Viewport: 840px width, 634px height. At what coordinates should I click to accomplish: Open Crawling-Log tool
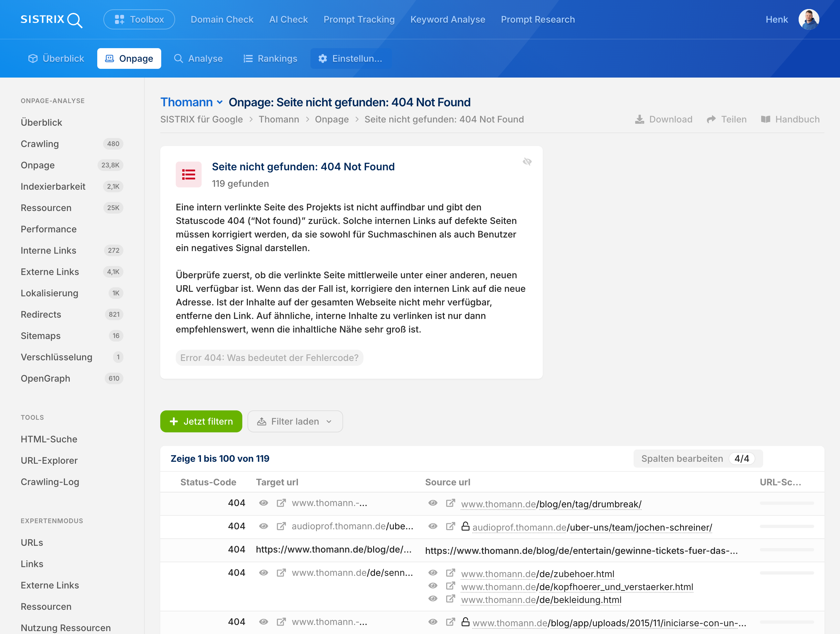(50, 482)
